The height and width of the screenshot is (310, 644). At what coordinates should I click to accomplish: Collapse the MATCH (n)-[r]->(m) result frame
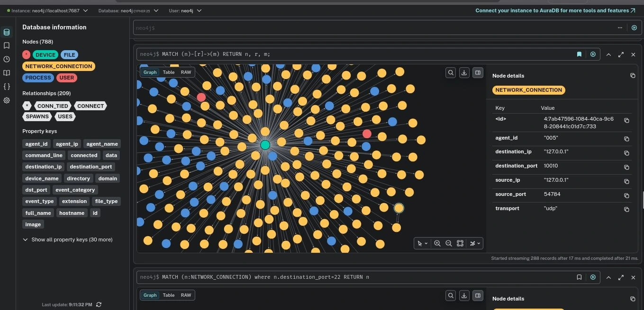coord(608,54)
